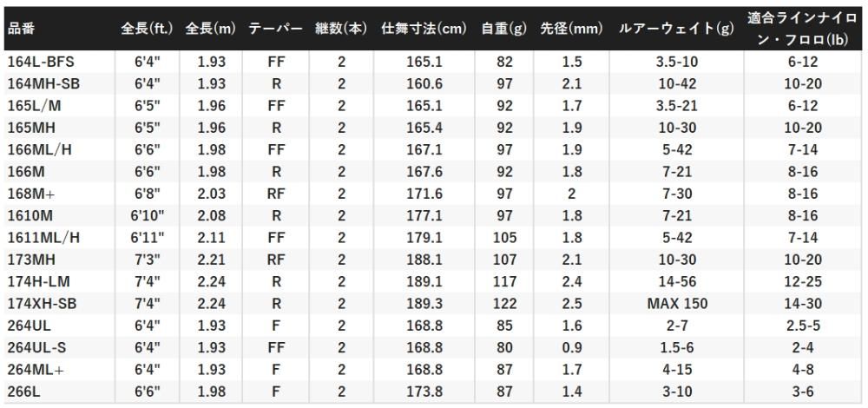868x408 pixels.
Task: Select the 適合ラインナイロン・フロロ(lb) header
Action: click(798, 29)
